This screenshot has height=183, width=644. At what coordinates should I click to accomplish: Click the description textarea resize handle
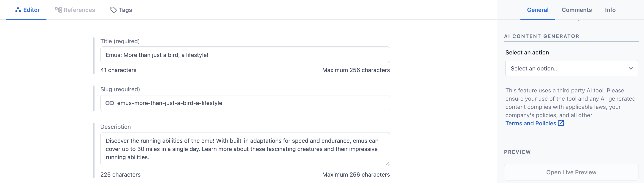pyautogui.click(x=387, y=163)
